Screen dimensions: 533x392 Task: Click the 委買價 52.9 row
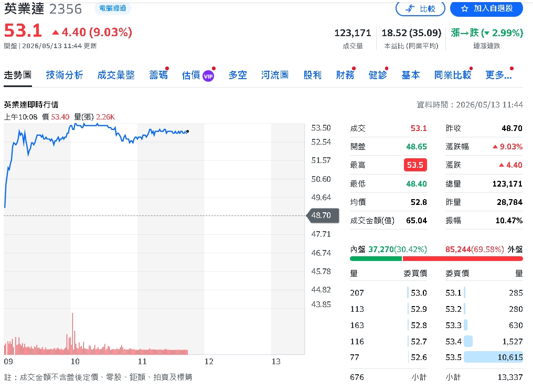[388, 309]
